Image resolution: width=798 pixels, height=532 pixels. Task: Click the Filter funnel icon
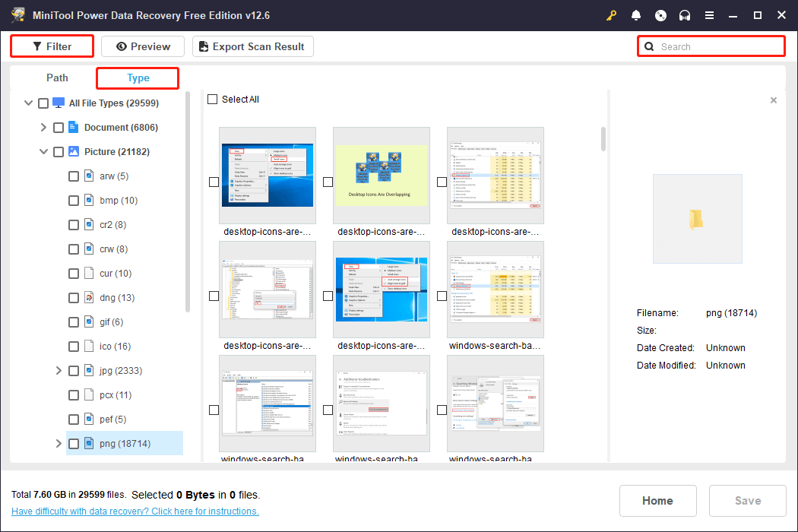point(36,46)
